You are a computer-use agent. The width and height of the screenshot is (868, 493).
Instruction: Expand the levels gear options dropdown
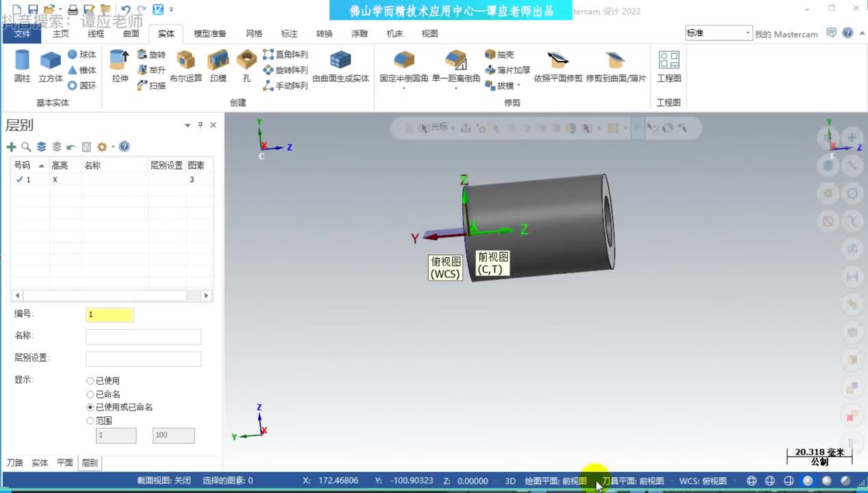113,147
